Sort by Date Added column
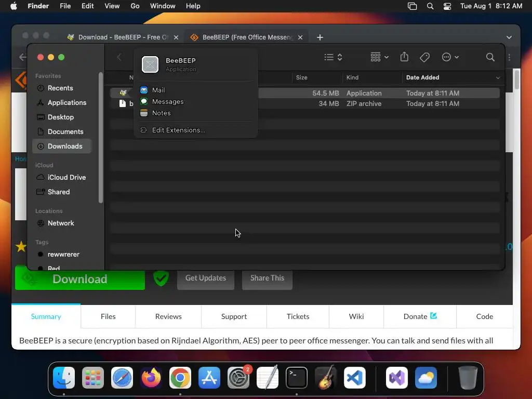Image resolution: width=532 pixels, height=399 pixels. pyautogui.click(x=423, y=77)
